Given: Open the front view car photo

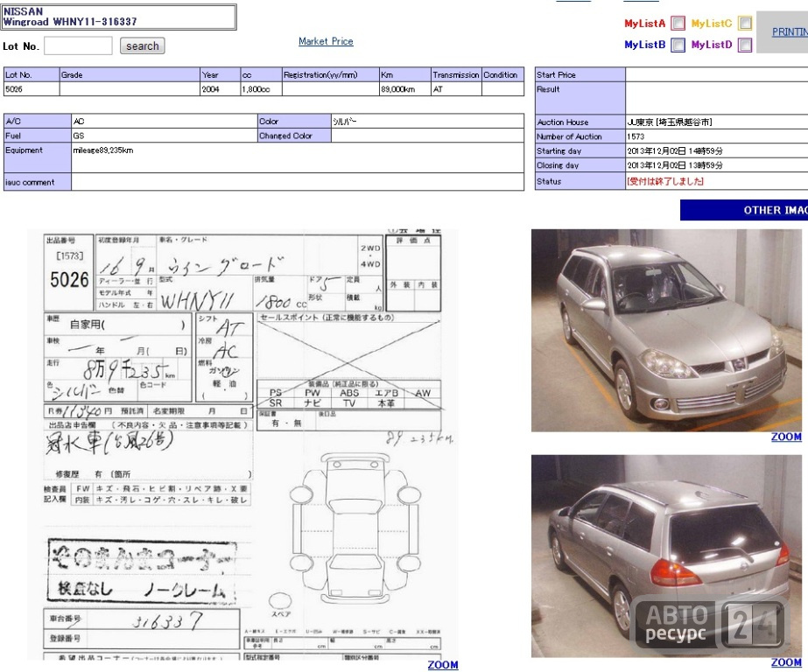Looking at the screenshot, I should (666, 330).
